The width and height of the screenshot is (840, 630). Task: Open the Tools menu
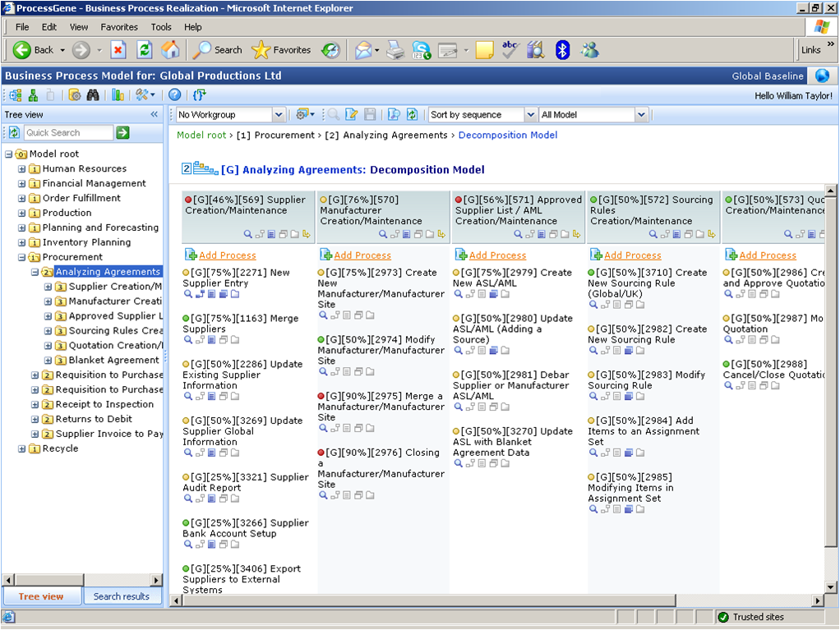(x=161, y=27)
